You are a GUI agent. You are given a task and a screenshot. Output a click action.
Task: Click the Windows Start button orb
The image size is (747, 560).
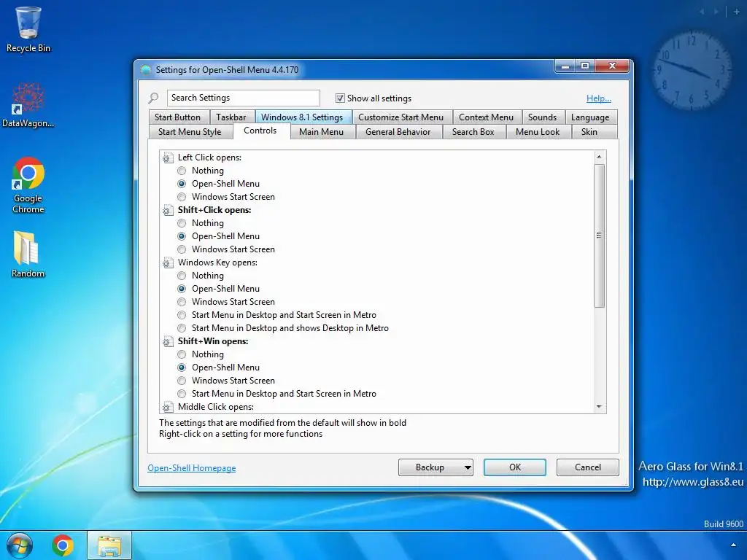tap(20, 545)
